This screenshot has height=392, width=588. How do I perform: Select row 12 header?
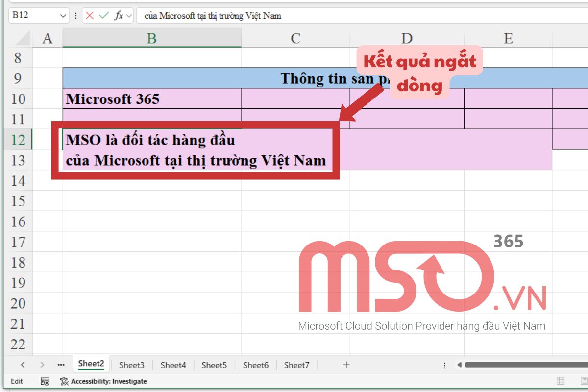click(x=18, y=140)
